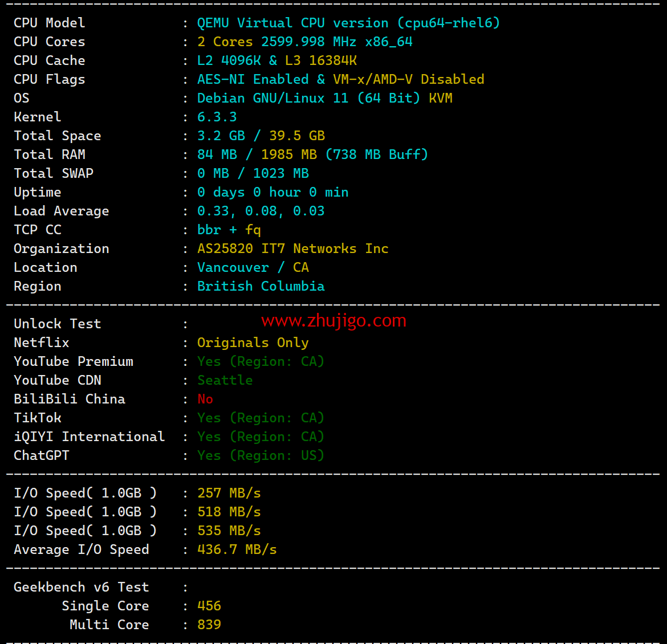This screenshot has width=667, height=644.
Task: Click the red BiliBili China No result
Action: (x=205, y=399)
